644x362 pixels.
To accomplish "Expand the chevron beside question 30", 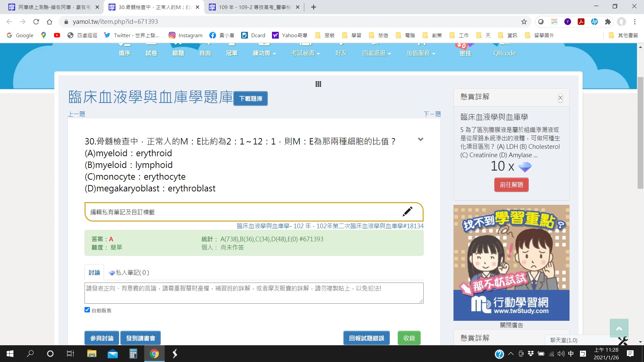I will click(420, 139).
